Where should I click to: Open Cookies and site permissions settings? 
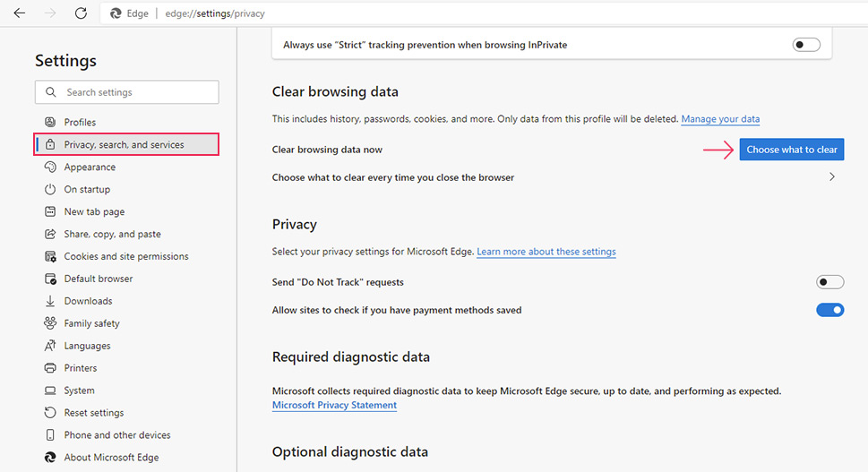click(125, 256)
